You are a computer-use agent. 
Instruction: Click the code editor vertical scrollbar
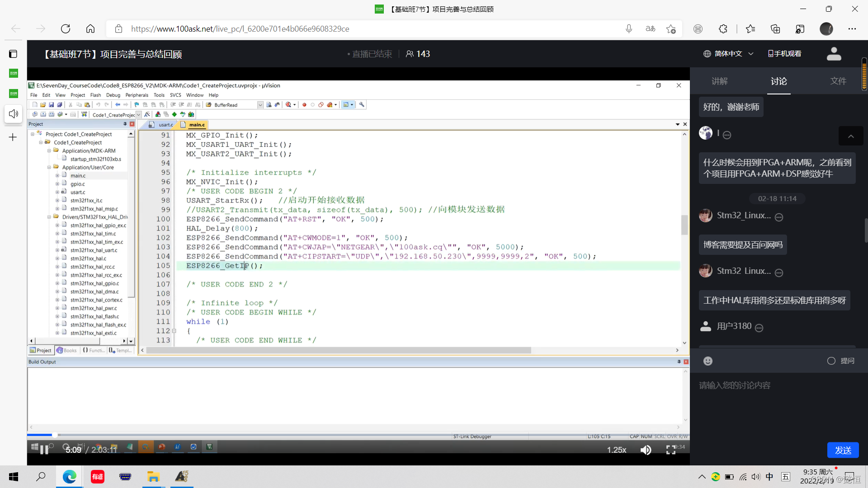tap(684, 225)
